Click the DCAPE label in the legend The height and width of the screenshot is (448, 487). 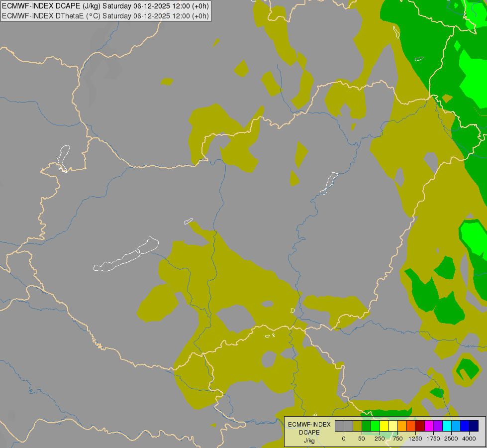click(x=309, y=433)
